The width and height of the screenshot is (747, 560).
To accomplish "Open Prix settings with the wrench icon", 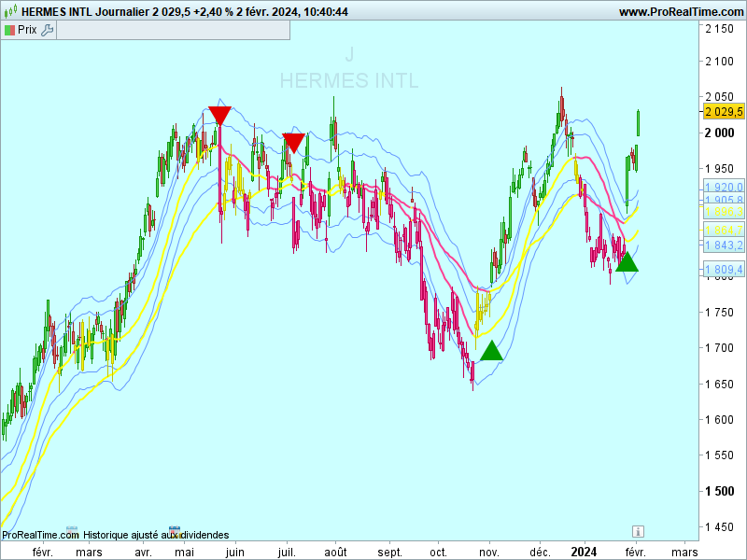I will pos(47,30).
